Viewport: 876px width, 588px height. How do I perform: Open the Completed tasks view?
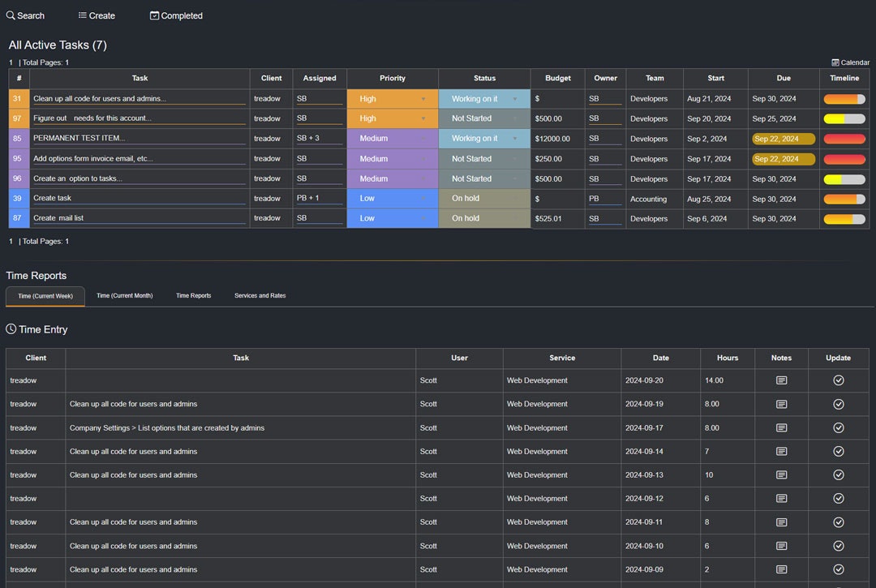(x=176, y=15)
